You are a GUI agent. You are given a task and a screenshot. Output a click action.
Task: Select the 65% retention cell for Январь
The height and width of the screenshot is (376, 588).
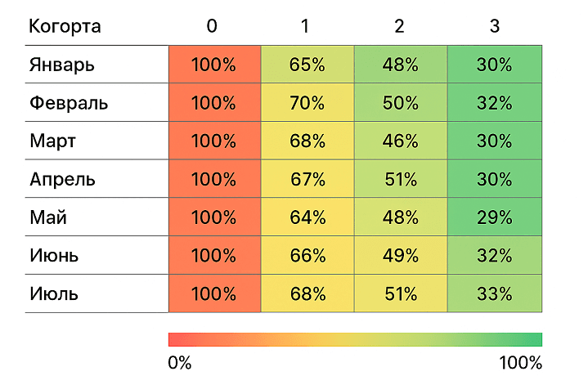307,65
